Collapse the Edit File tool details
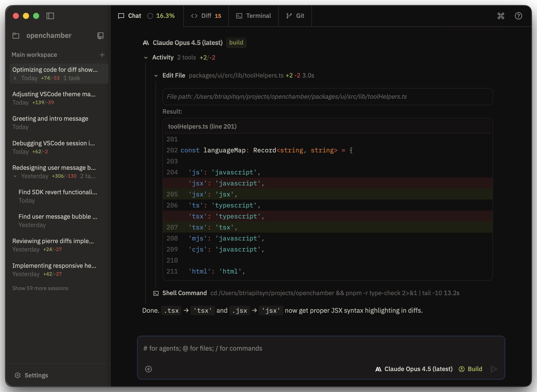The width and height of the screenshot is (537, 392). coord(156,76)
